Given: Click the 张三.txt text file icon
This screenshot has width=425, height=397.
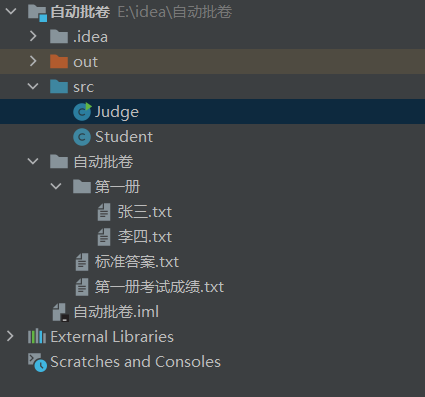Looking at the screenshot, I should (104, 212).
